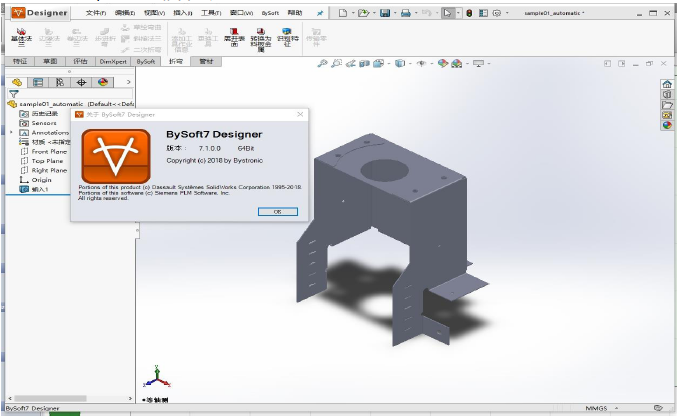The image size is (677, 416).
Task: Open the home icon in right task pane
Action: pos(667,84)
